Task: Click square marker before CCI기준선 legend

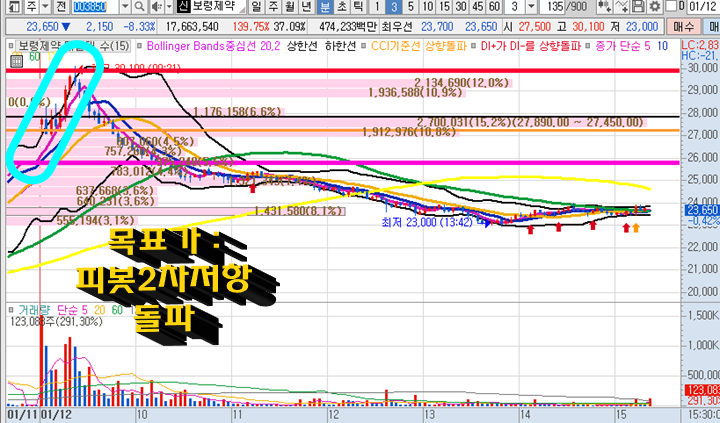Action: coord(364,46)
